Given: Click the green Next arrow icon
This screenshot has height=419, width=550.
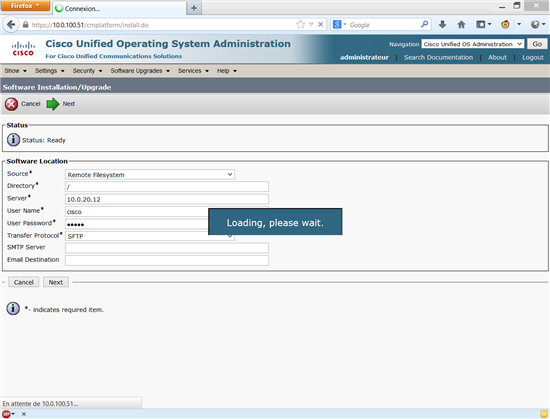Looking at the screenshot, I should coord(53,104).
